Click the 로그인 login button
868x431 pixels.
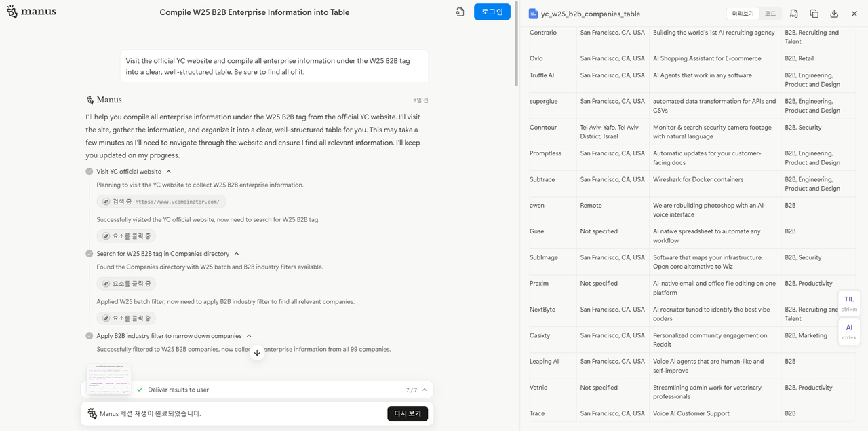pos(492,12)
